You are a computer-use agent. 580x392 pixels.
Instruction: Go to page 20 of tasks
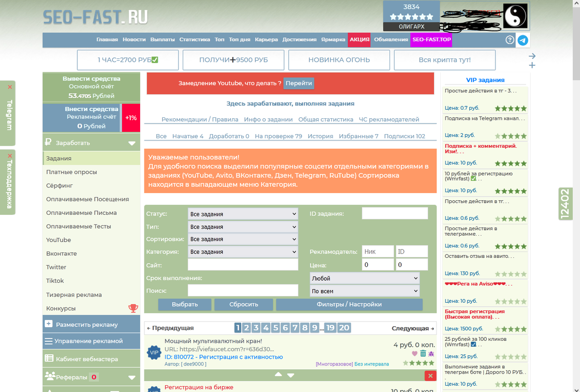pyautogui.click(x=344, y=328)
